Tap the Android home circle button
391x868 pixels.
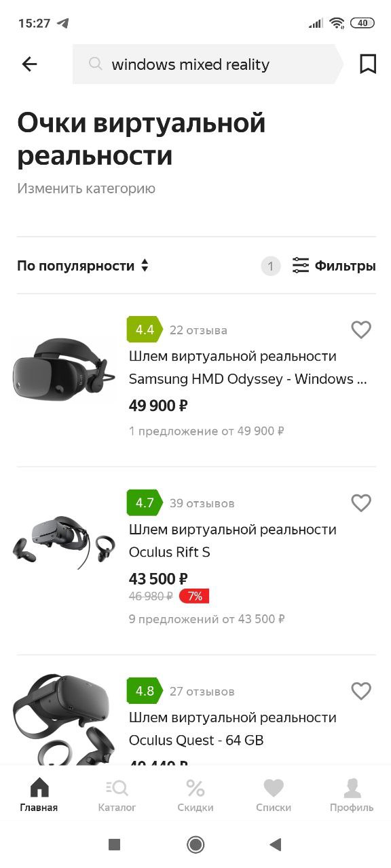pyautogui.click(x=195, y=844)
